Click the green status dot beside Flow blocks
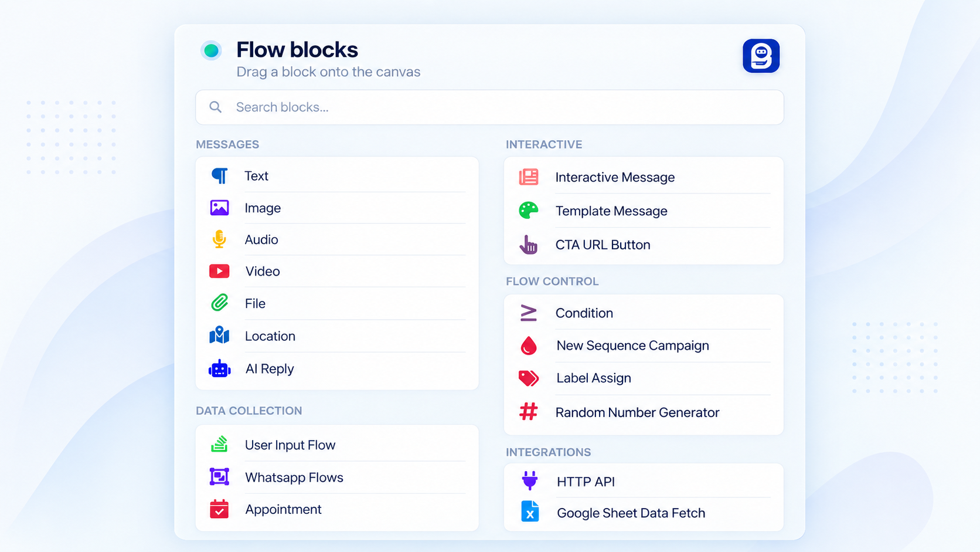Image resolution: width=980 pixels, height=552 pixels. (211, 50)
